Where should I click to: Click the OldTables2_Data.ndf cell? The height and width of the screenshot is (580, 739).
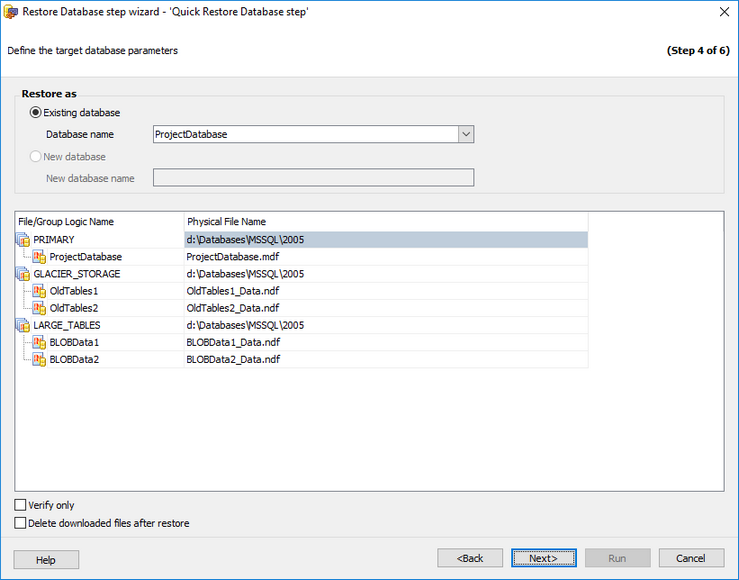tap(386, 308)
